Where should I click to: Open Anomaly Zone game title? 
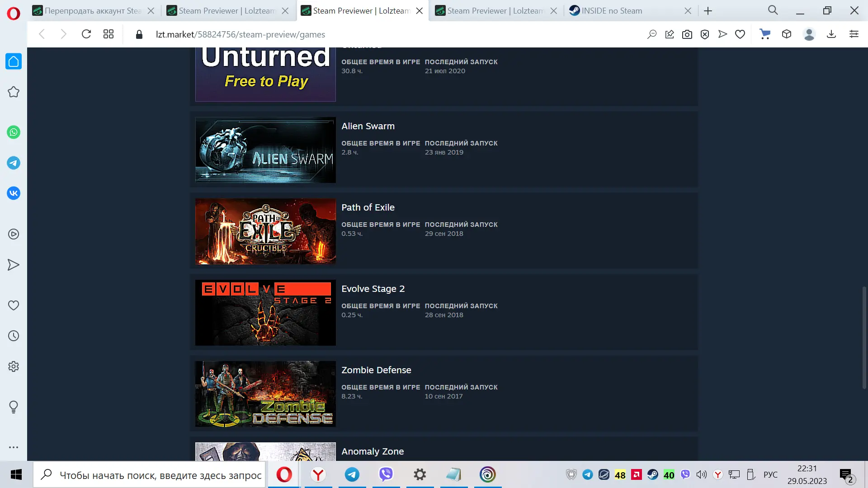point(373,451)
